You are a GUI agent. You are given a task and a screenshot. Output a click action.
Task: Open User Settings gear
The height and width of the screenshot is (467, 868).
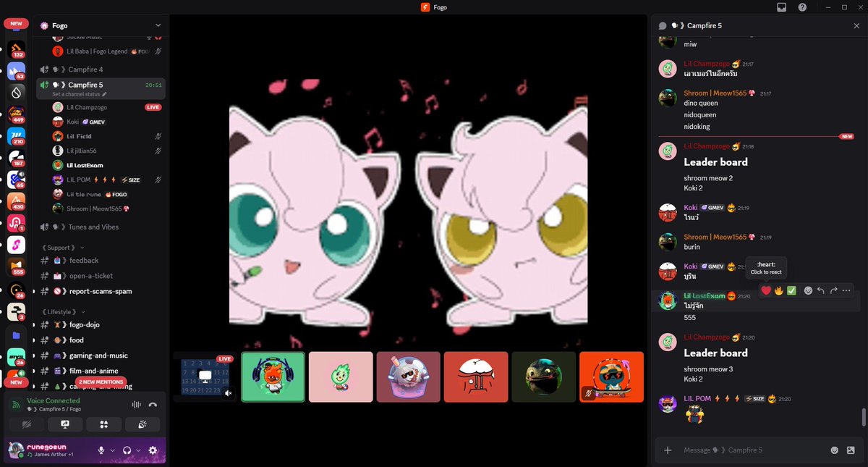pos(153,450)
